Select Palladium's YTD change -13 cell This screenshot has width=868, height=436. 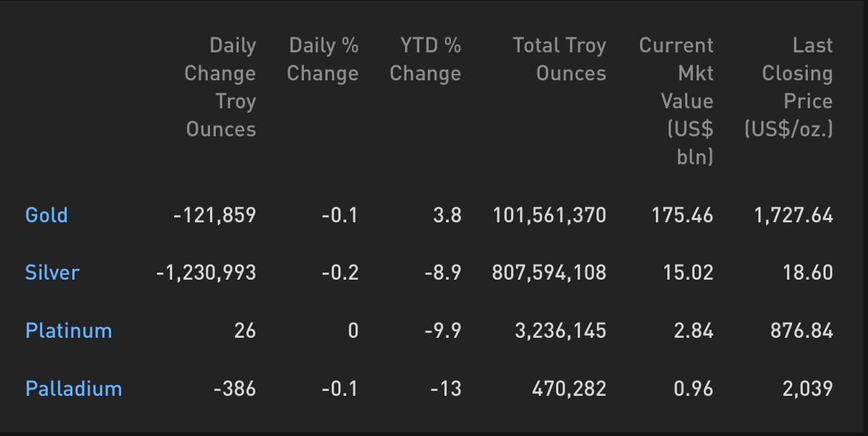point(446,389)
